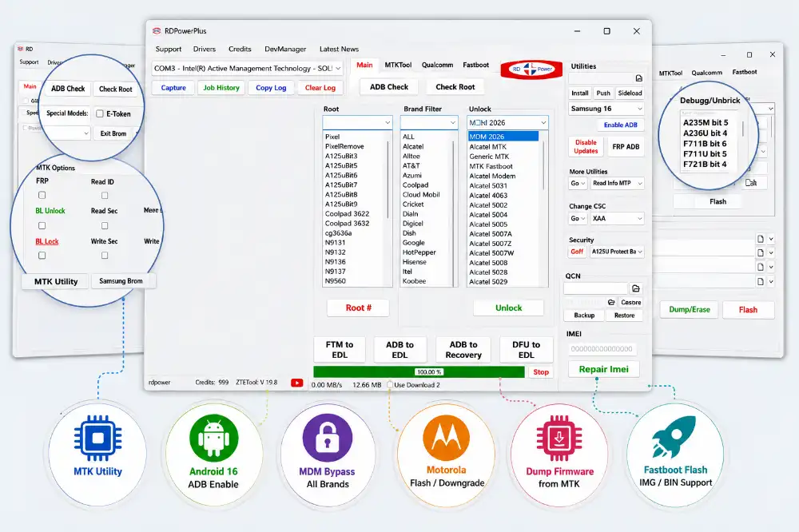Image resolution: width=799 pixels, height=532 pixels.
Task: Click the IMEI input field
Action: (x=602, y=349)
